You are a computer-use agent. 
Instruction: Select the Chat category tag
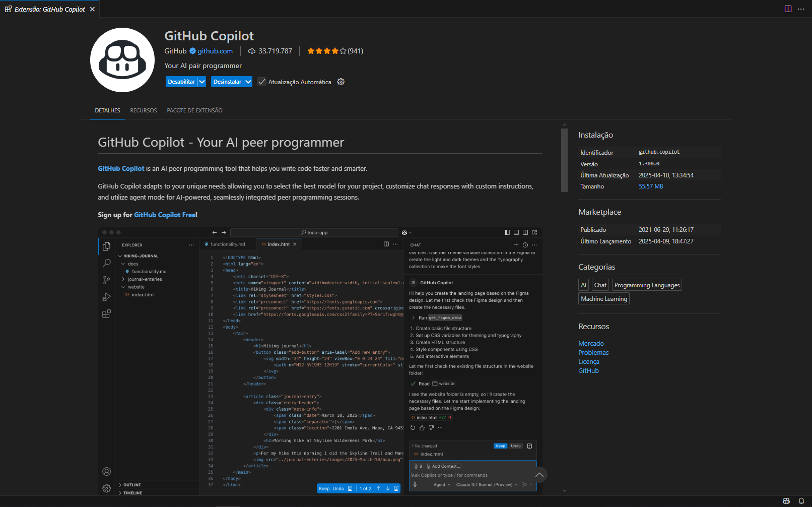(x=600, y=285)
